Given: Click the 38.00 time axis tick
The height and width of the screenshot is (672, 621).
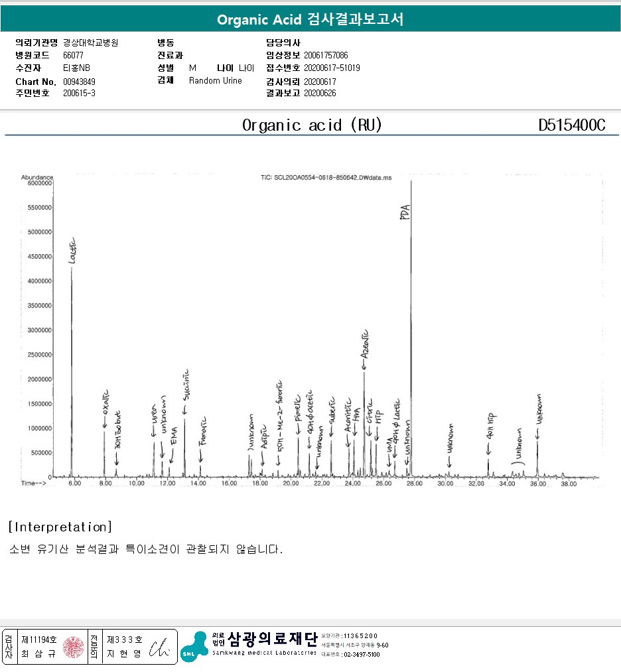Looking at the screenshot, I should [569, 484].
